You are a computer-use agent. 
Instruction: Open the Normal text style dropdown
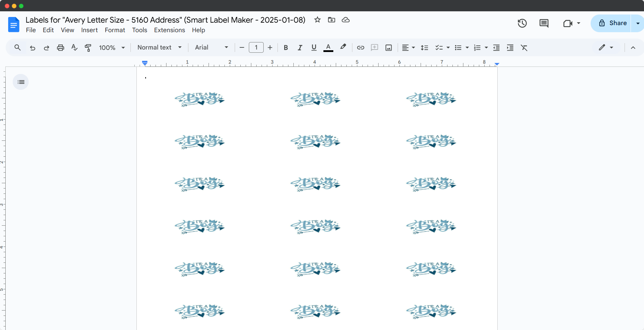[159, 47]
